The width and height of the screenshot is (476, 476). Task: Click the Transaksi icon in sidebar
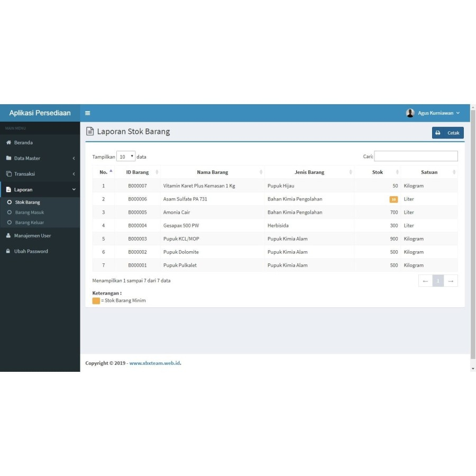[8, 174]
